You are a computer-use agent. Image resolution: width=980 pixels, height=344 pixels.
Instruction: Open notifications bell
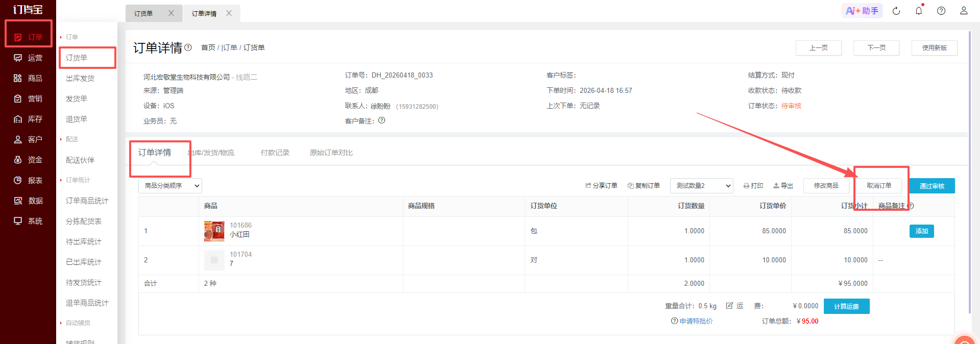(919, 11)
